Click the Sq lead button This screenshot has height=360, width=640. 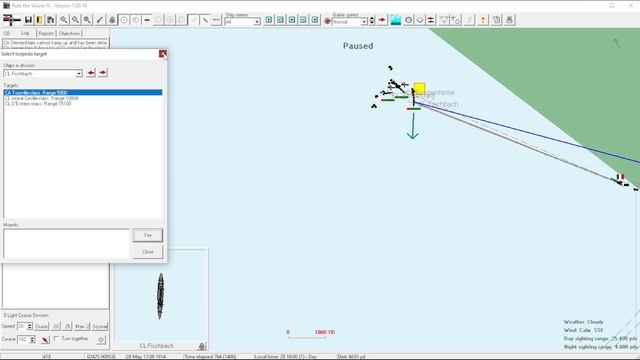click(x=100, y=327)
